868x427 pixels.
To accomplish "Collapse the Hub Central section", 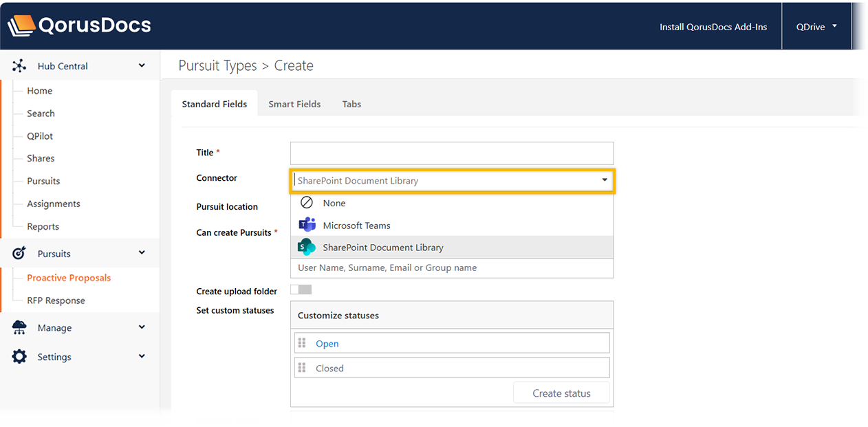I will point(142,66).
